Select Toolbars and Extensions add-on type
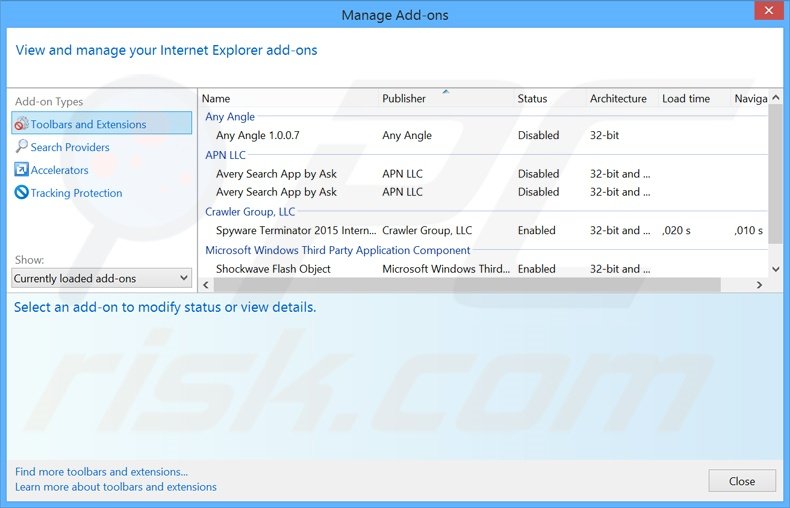 (x=102, y=123)
